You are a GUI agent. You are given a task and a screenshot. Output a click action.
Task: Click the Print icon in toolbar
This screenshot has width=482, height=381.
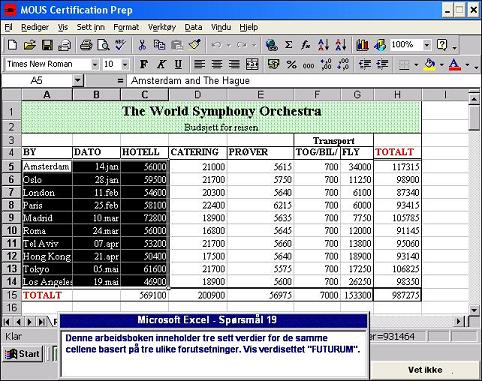pyautogui.click(x=86, y=45)
